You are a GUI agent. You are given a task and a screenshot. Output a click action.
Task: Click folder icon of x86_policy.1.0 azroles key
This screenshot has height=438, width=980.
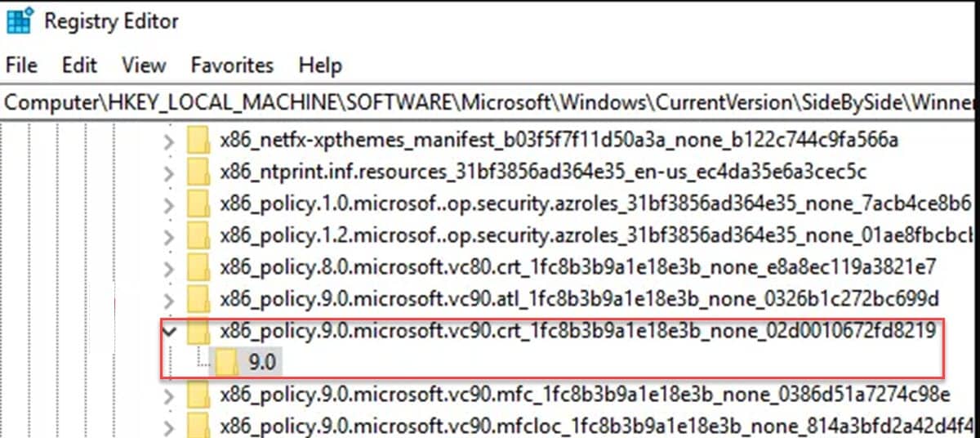tap(198, 203)
